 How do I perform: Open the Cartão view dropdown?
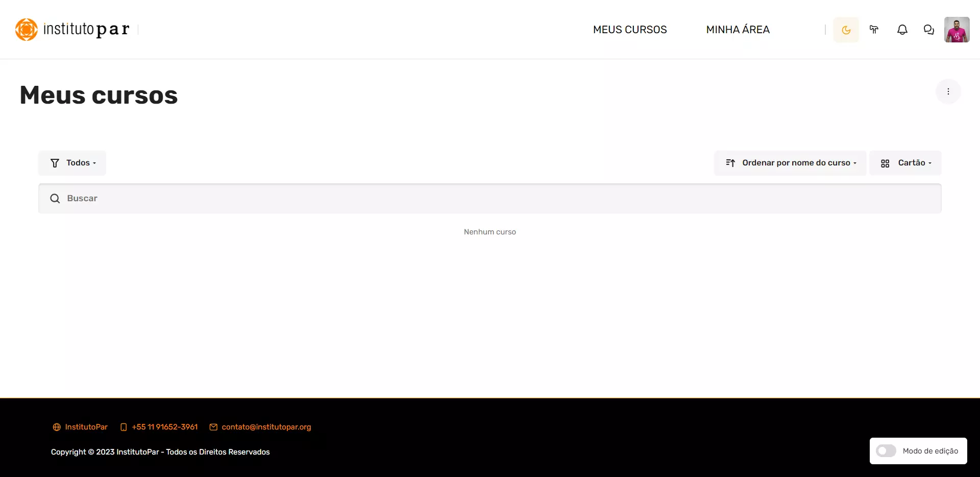(x=905, y=163)
